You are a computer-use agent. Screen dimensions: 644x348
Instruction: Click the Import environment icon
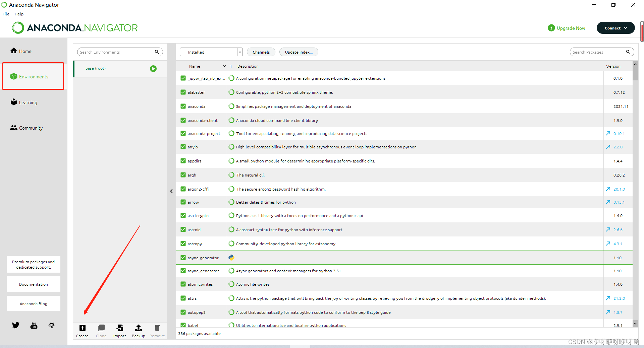[x=120, y=328]
